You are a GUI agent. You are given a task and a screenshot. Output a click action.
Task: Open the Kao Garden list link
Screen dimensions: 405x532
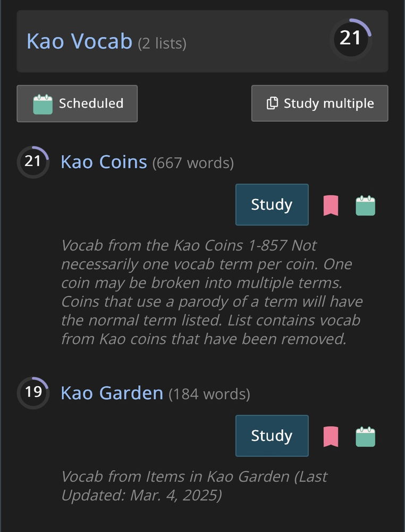point(112,393)
